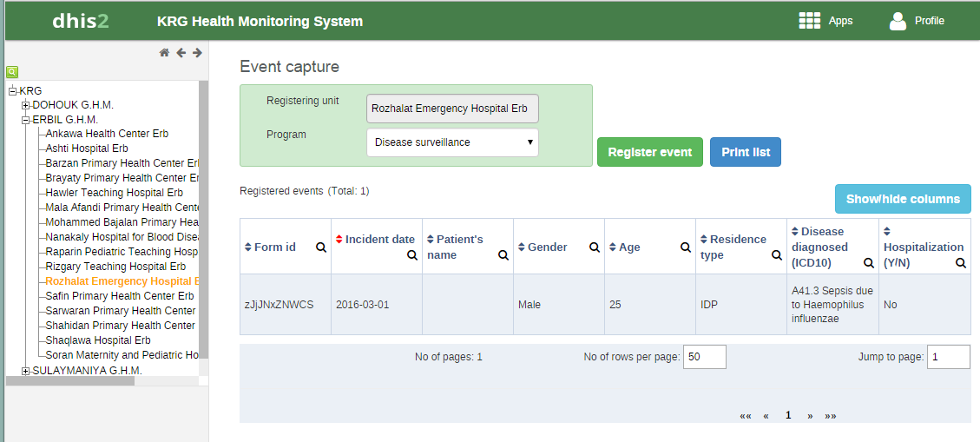
Task: Click search icon in Age column
Action: click(686, 247)
